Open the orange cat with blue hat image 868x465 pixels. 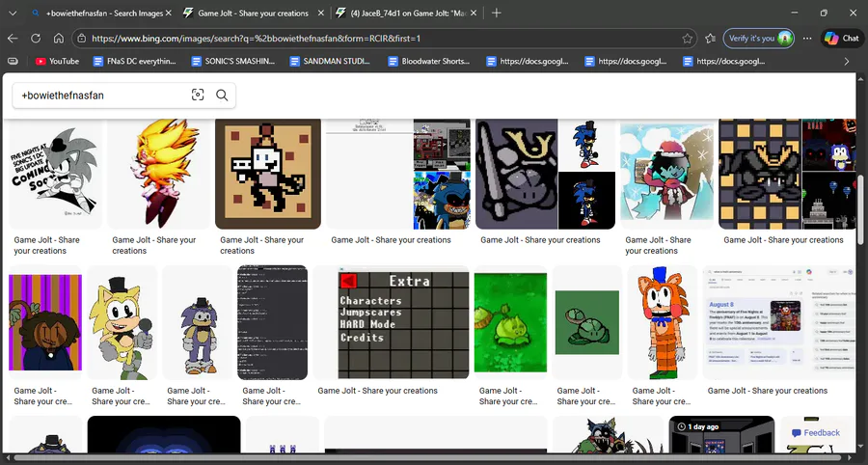point(662,322)
